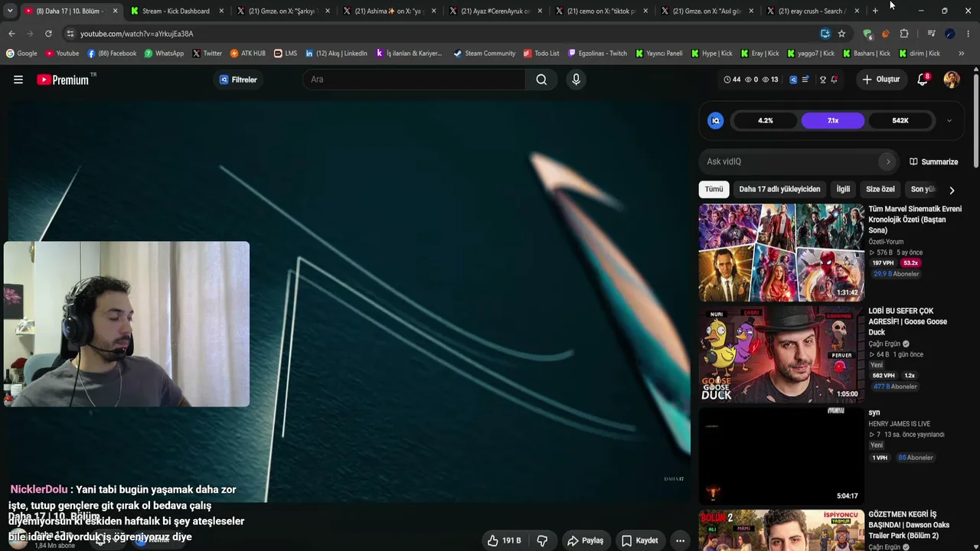Open vidIQ trophy icon
This screenshot has height=551, width=980.
pyautogui.click(x=823, y=80)
